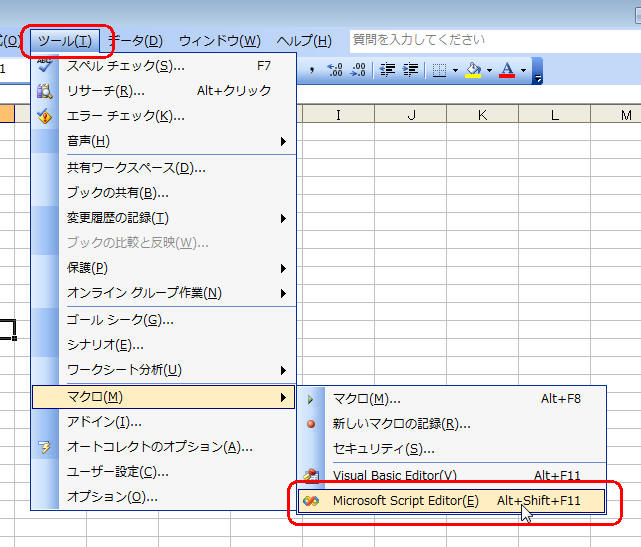This screenshot has height=547, width=641.
Task: Open the Fill Color dropdown arrow
Action: click(489, 70)
